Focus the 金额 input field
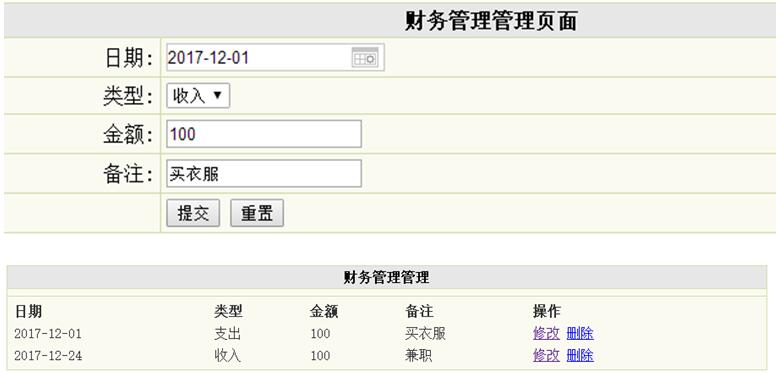 pos(264,134)
